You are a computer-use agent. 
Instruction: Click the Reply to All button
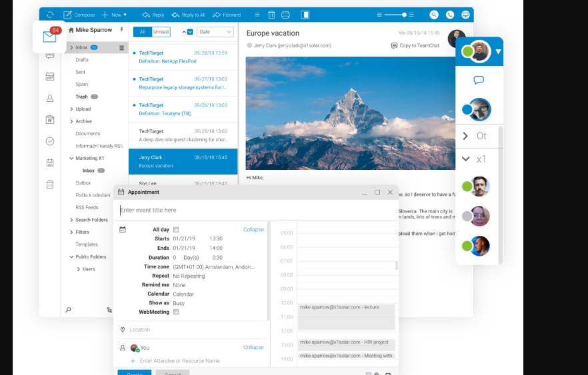pos(189,15)
